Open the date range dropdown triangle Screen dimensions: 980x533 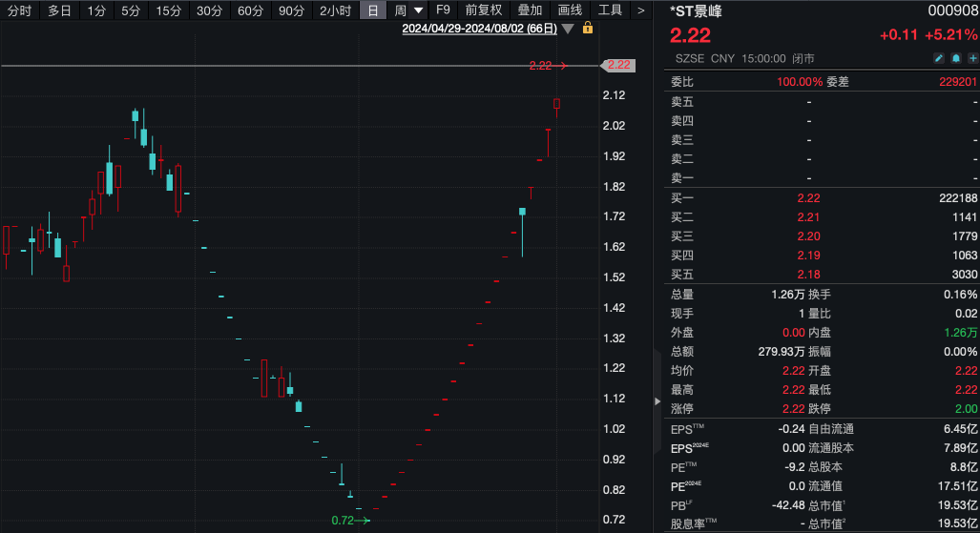tap(569, 29)
